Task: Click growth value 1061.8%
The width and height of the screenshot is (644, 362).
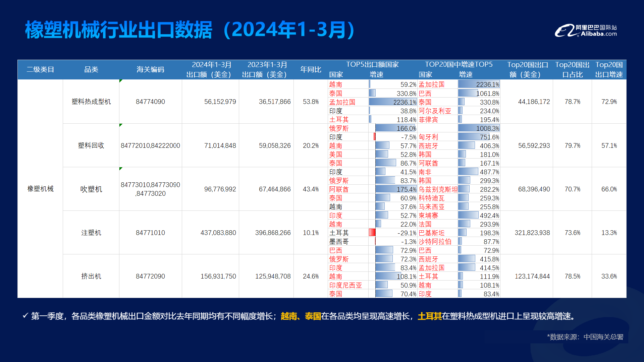Action: (488, 94)
